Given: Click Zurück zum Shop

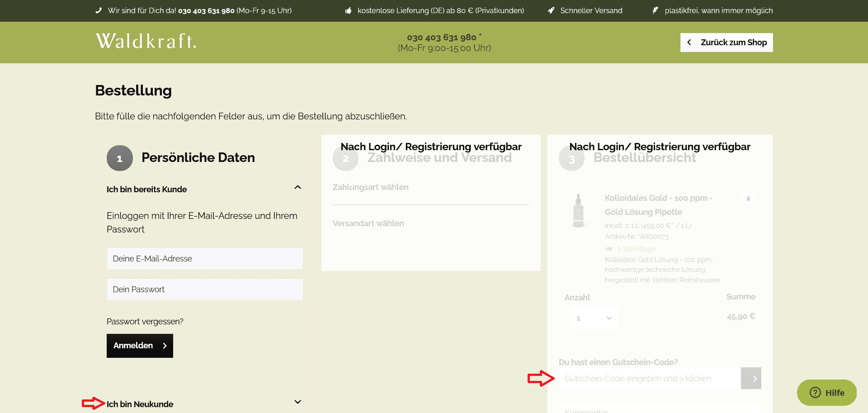Looking at the screenshot, I should [x=726, y=42].
